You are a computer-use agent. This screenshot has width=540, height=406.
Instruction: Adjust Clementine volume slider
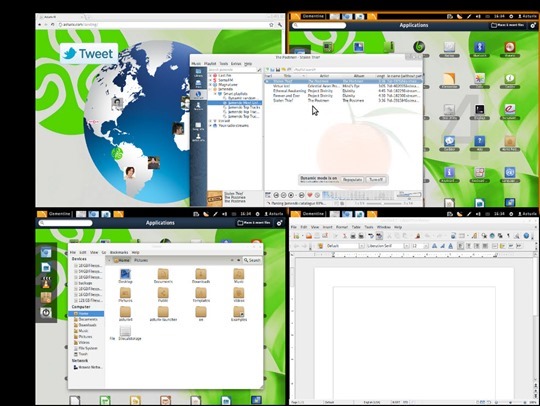point(408,195)
